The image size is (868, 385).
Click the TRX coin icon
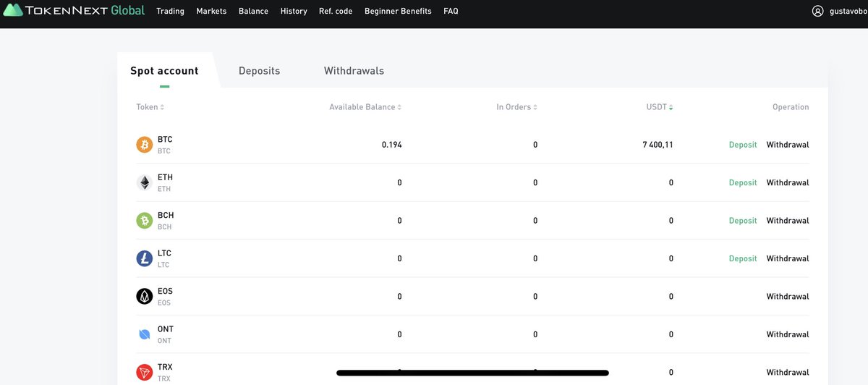click(145, 373)
